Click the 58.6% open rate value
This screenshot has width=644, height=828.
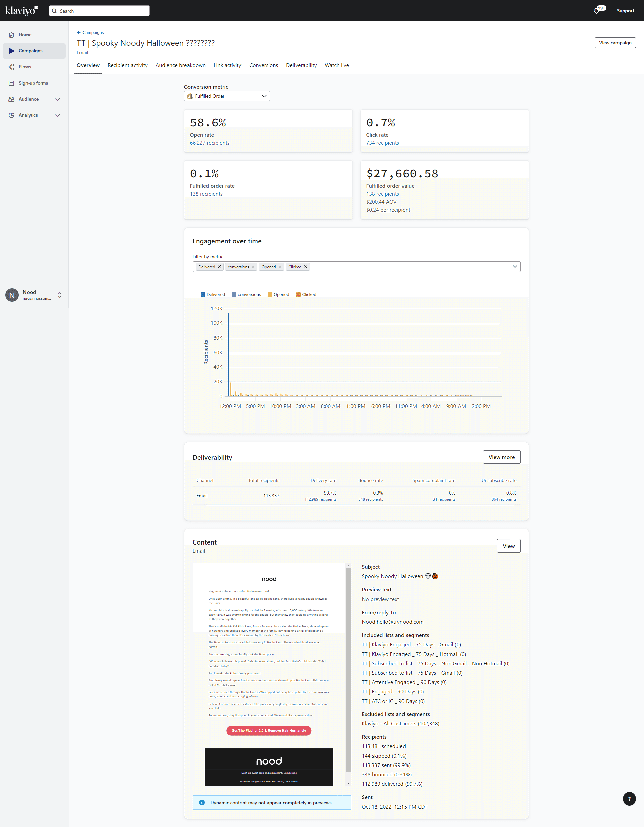[208, 123]
